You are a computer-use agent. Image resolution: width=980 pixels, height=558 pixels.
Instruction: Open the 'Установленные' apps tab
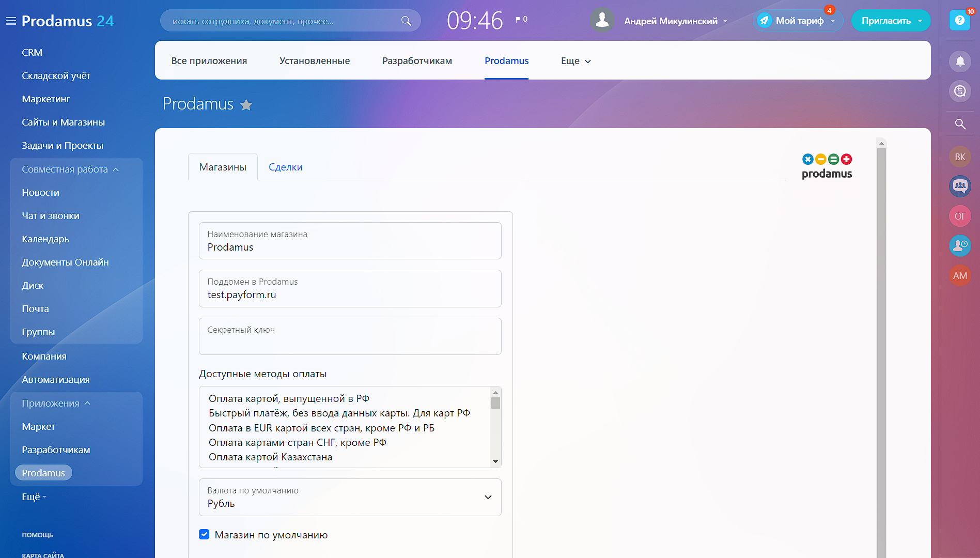tap(314, 61)
